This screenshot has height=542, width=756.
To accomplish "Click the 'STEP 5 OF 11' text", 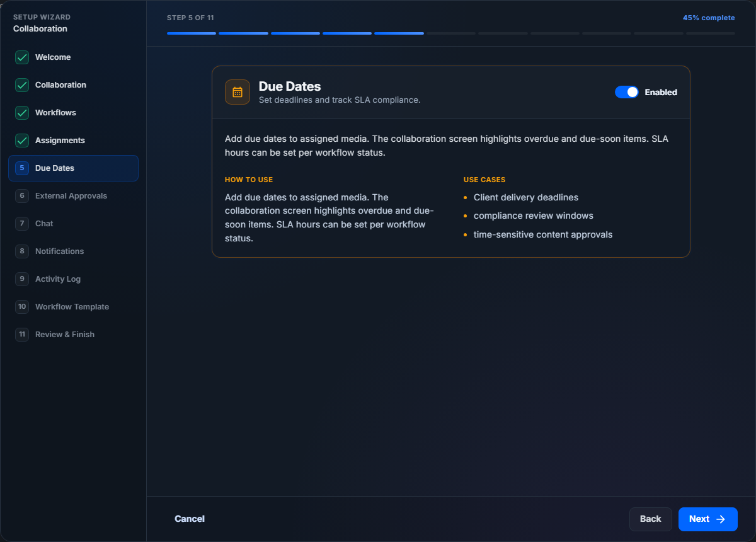I will coord(190,18).
